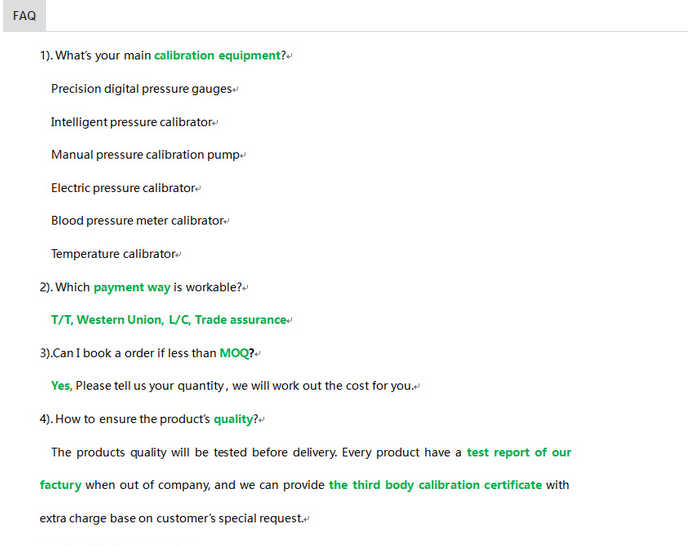Open the FAQ tab
The image size is (688, 546).
pos(24,16)
